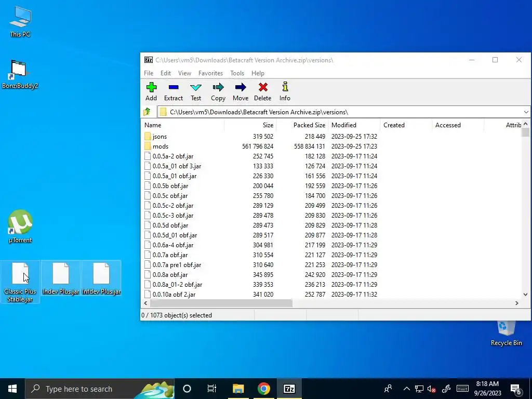Sort by the Accessed column header
Viewport: 532px width, 399px height.
point(458,125)
